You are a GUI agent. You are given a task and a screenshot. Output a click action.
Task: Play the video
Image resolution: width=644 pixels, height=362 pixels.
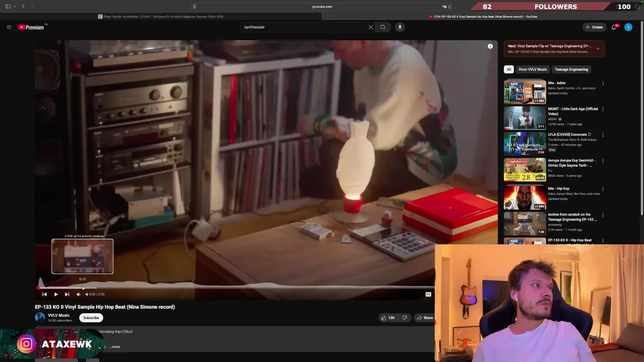click(x=56, y=294)
